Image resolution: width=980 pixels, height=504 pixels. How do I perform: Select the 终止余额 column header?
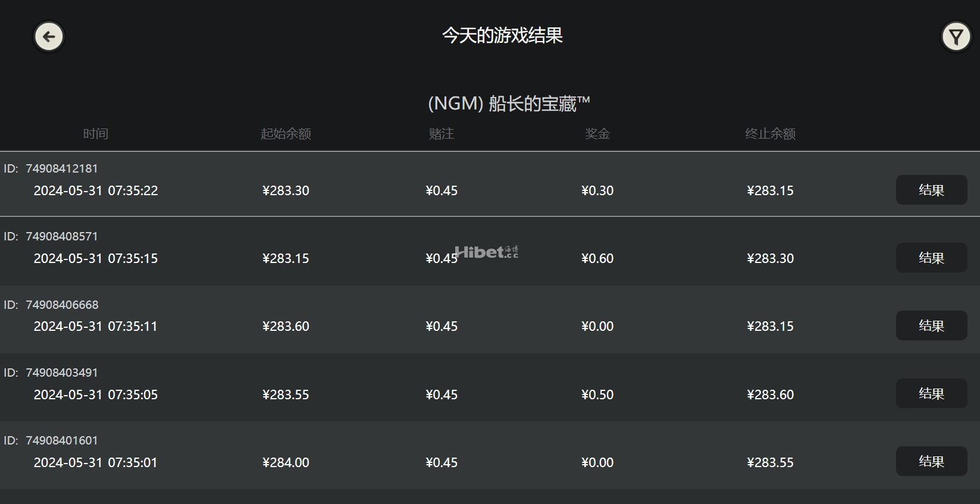coord(771,134)
